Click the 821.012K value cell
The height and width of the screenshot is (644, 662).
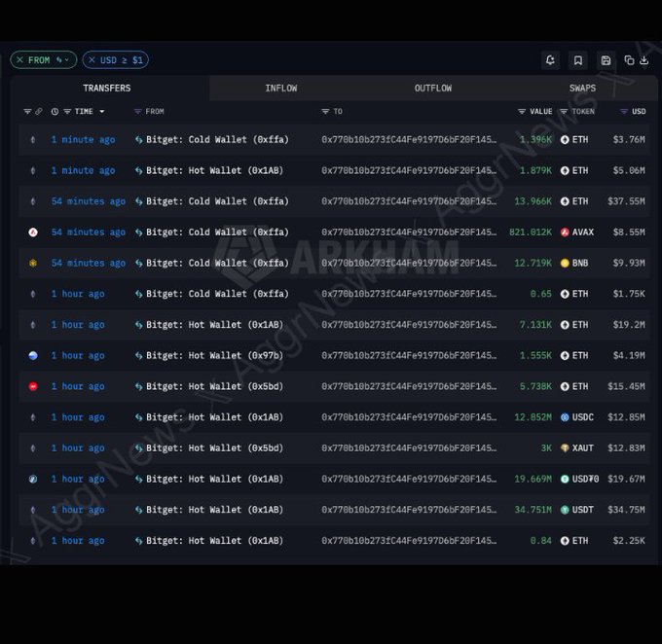[x=531, y=233]
